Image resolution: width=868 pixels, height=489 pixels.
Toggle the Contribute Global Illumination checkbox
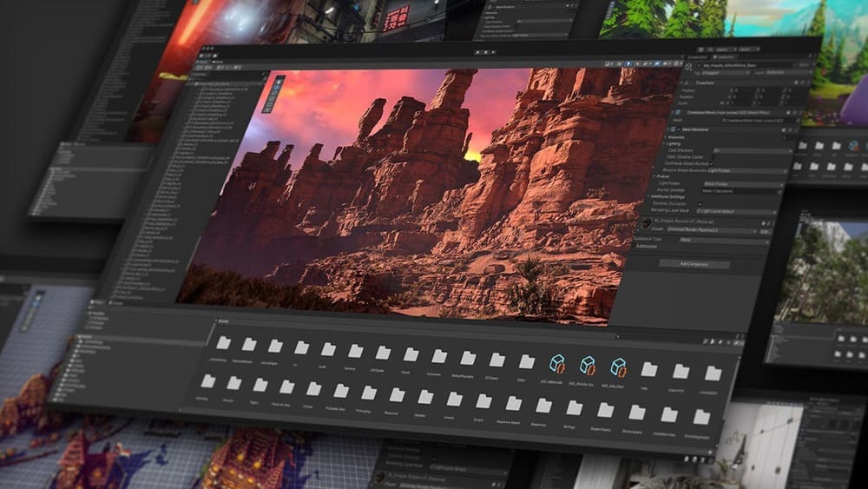(x=710, y=162)
